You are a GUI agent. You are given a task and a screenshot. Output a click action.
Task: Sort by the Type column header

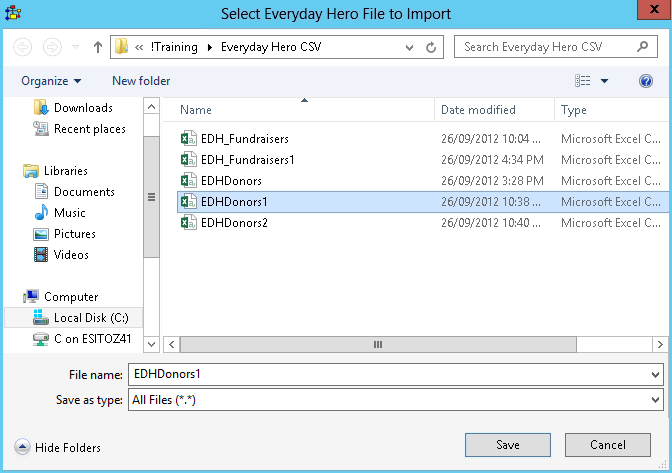(574, 110)
